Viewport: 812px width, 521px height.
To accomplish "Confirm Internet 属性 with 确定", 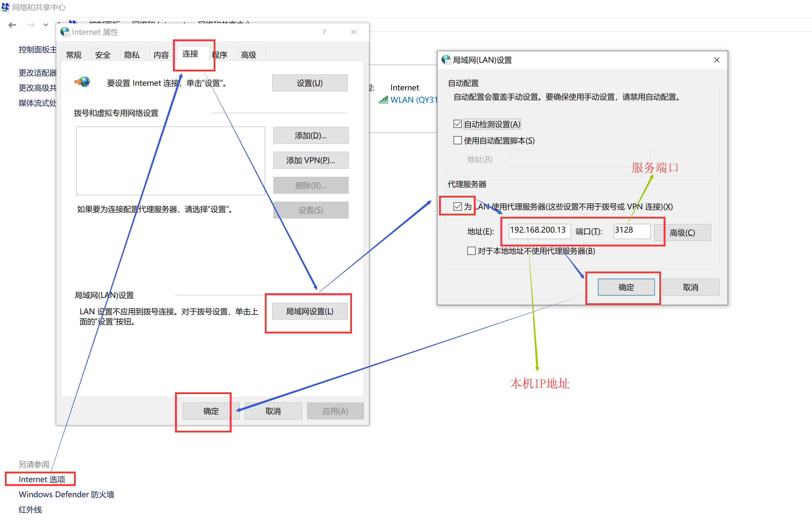I will click(x=211, y=411).
